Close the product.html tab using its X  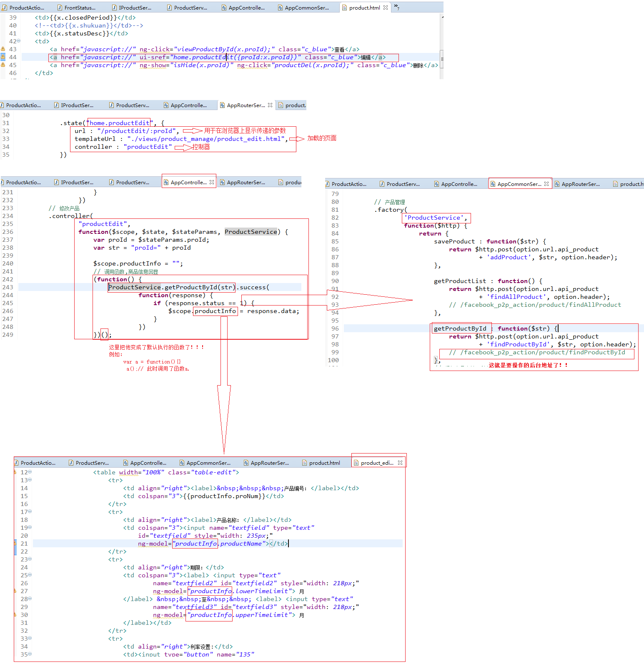pyautogui.click(x=386, y=8)
